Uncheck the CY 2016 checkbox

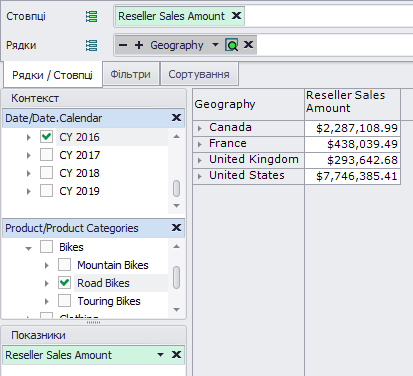[x=46, y=137]
